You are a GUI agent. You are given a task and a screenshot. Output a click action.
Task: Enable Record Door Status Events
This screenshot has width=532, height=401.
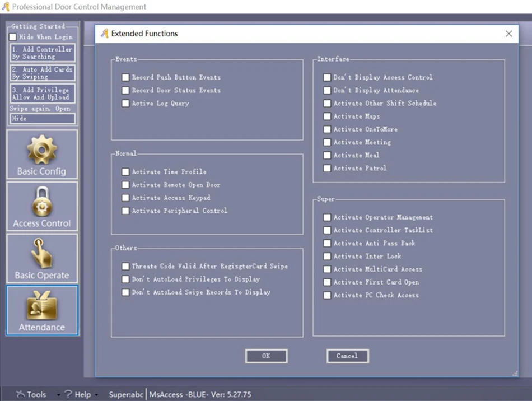[x=125, y=90]
